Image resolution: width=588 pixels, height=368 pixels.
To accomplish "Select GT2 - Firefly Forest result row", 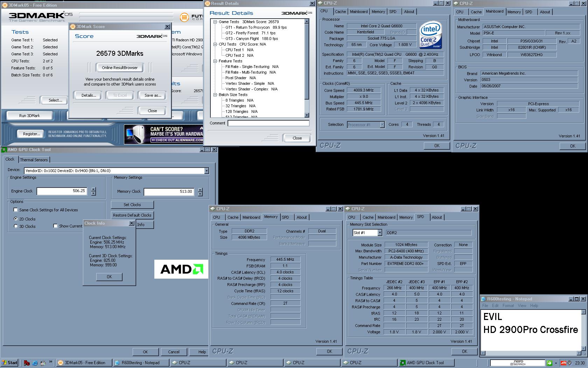I will click(x=250, y=33).
